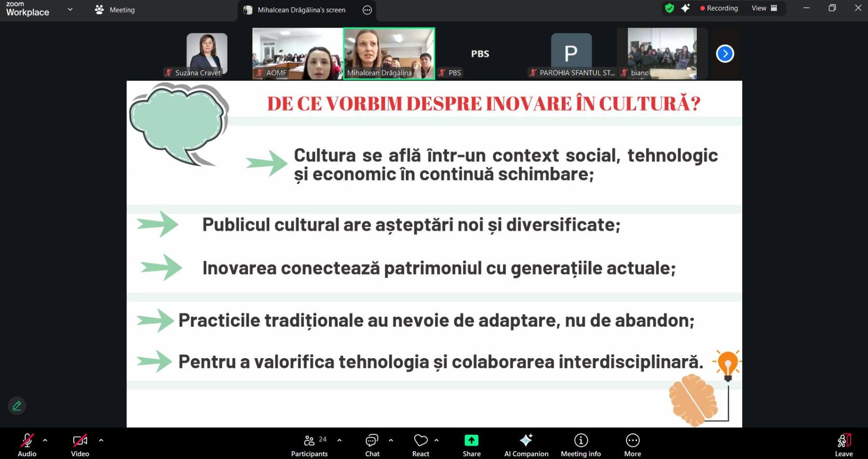Open the Participants panel
Viewport: 868px width, 459px height.
(309, 444)
